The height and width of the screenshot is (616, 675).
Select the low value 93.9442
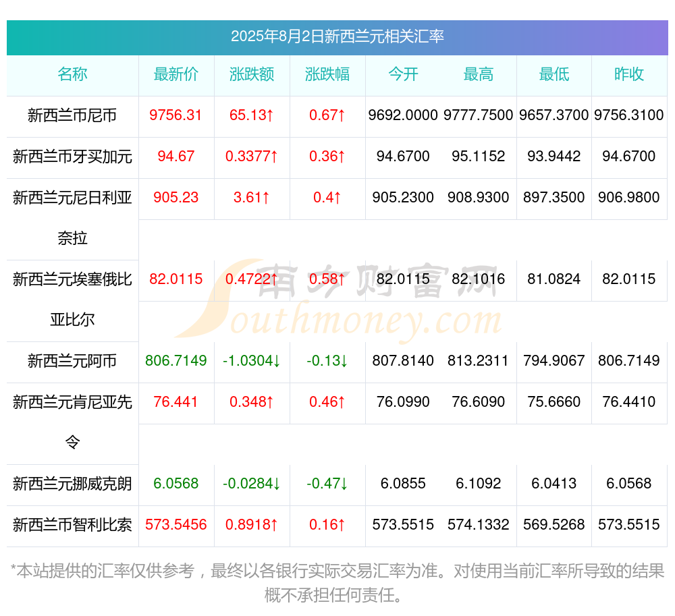[x=554, y=156]
